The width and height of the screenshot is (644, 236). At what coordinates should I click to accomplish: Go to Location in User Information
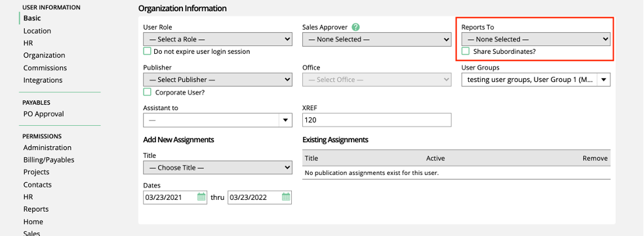click(x=37, y=31)
